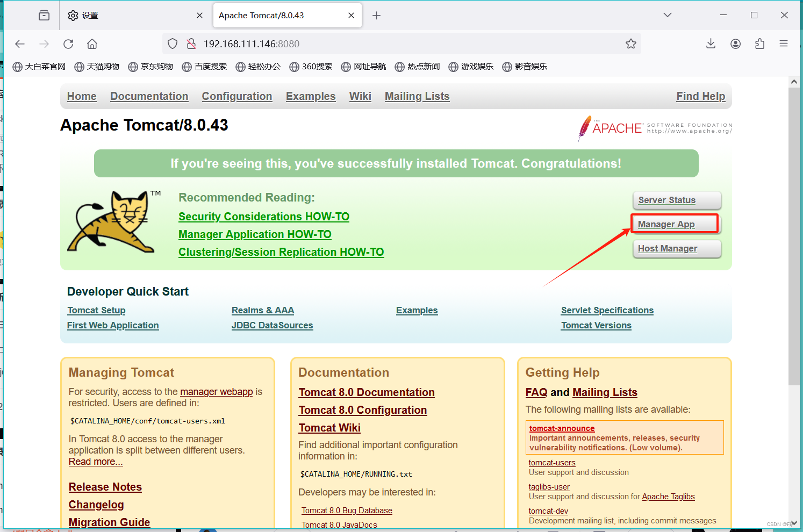Open the Tomcat 8.0 Configuration link

pos(363,410)
